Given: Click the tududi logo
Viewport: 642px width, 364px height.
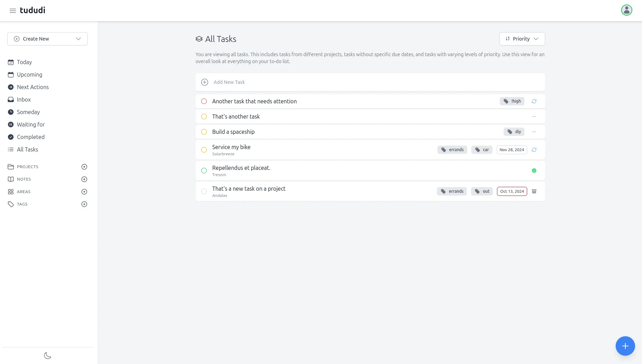Looking at the screenshot, I should point(33,10).
